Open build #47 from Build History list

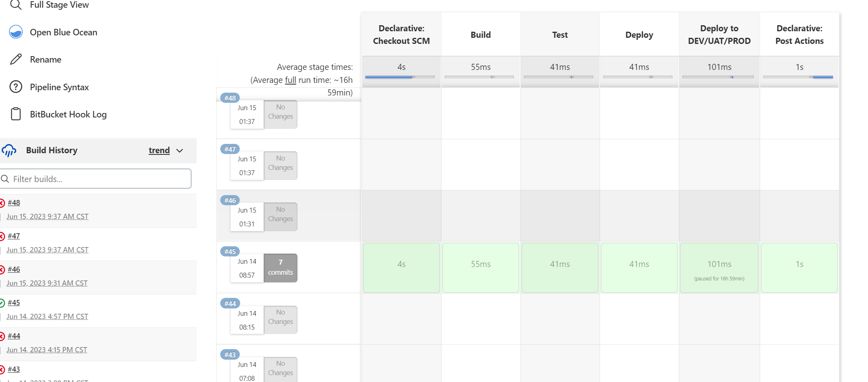coord(14,236)
